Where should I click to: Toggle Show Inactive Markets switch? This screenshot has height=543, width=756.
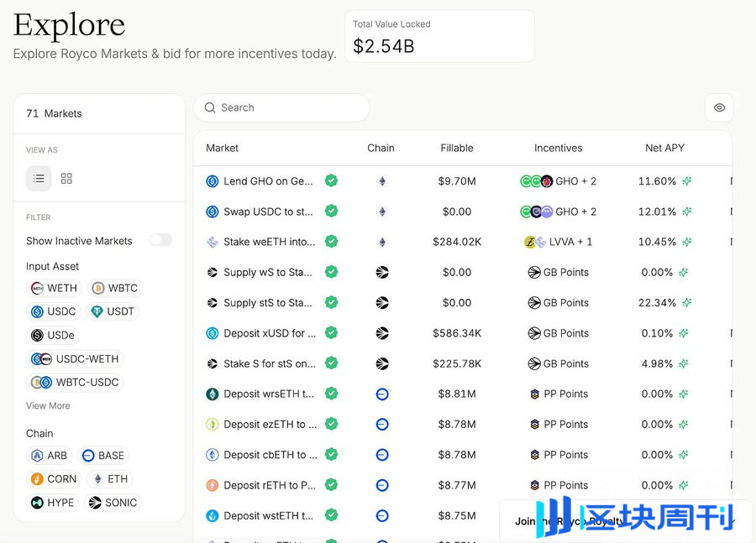(x=160, y=240)
